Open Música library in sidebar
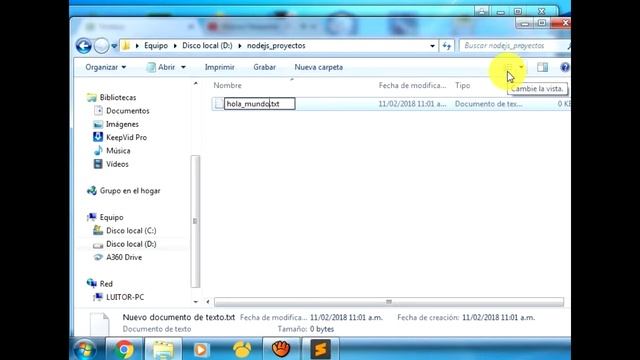Viewport: 640px width, 360px height. pos(118,151)
